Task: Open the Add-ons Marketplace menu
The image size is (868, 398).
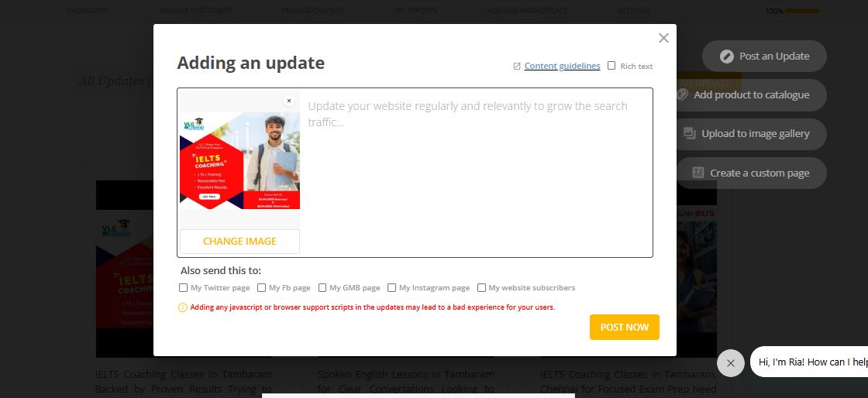Action: click(x=528, y=11)
